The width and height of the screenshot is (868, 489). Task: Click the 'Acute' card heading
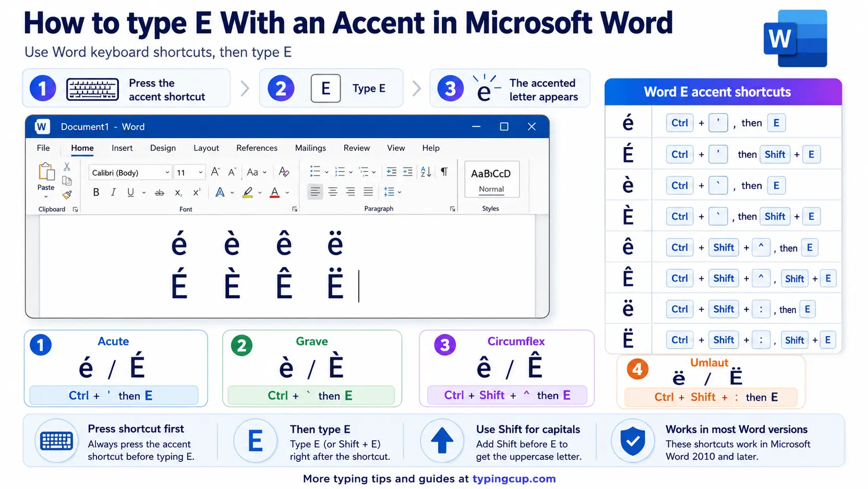pos(113,341)
